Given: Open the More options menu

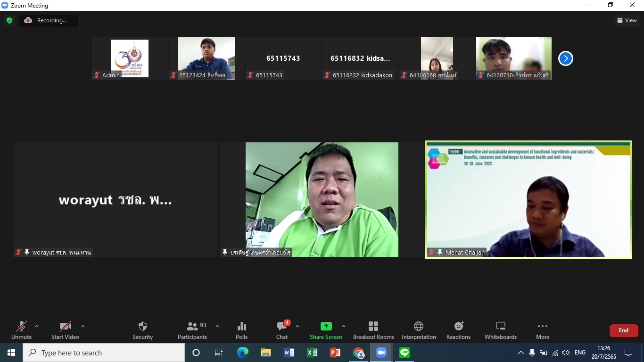Looking at the screenshot, I should tap(543, 330).
